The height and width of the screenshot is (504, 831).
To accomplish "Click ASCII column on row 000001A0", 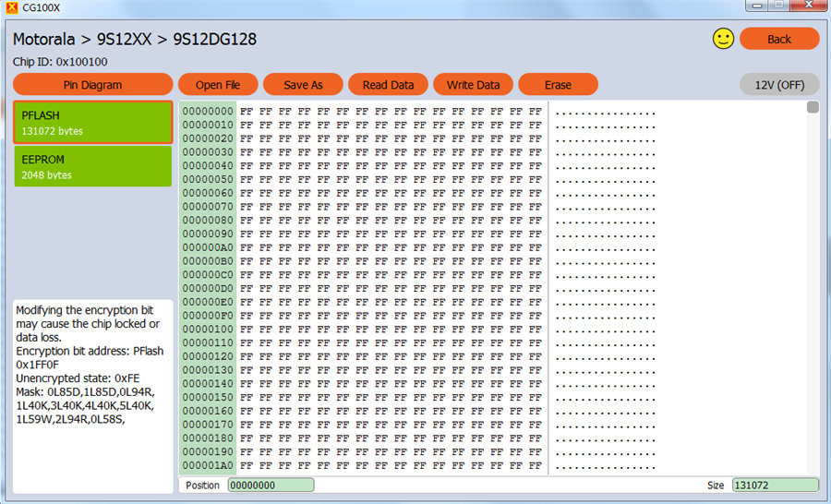I will click(605, 466).
